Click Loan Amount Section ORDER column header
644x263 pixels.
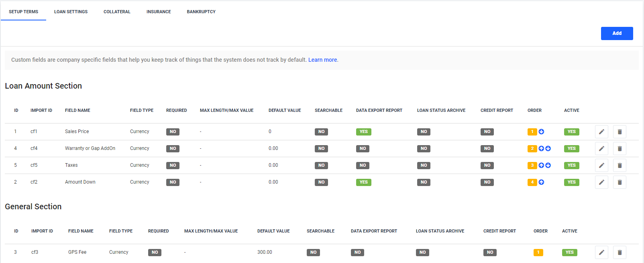click(534, 110)
